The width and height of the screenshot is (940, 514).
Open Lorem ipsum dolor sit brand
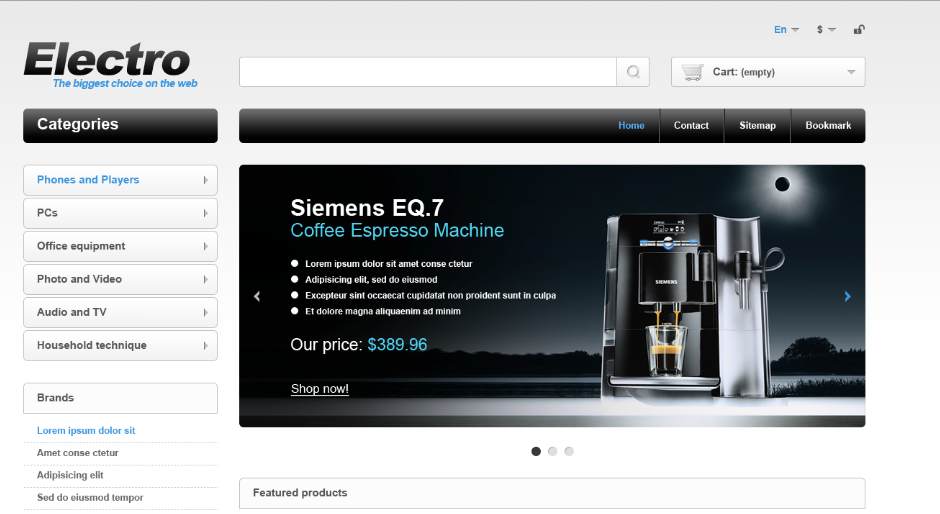coord(86,431)
